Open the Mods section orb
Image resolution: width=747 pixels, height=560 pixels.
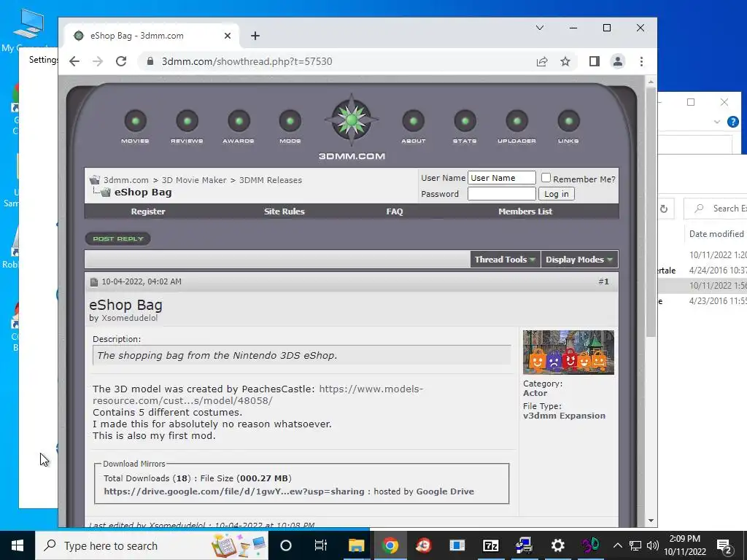pos(290,121)
